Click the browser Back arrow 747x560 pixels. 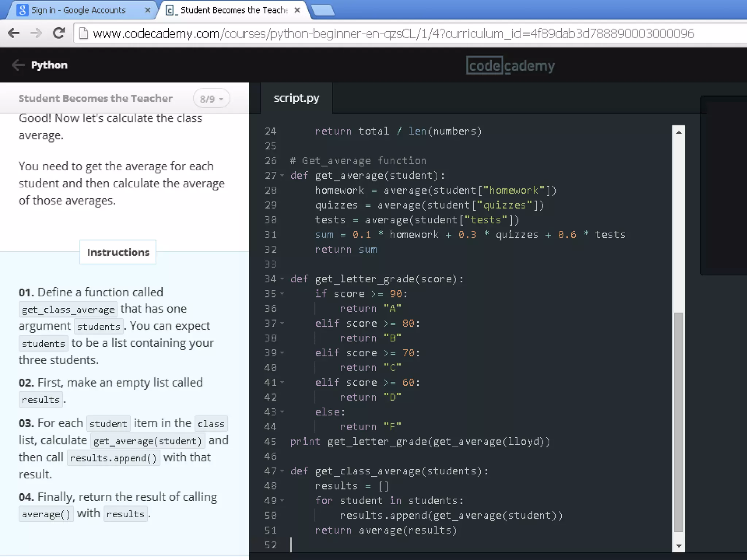13,33
